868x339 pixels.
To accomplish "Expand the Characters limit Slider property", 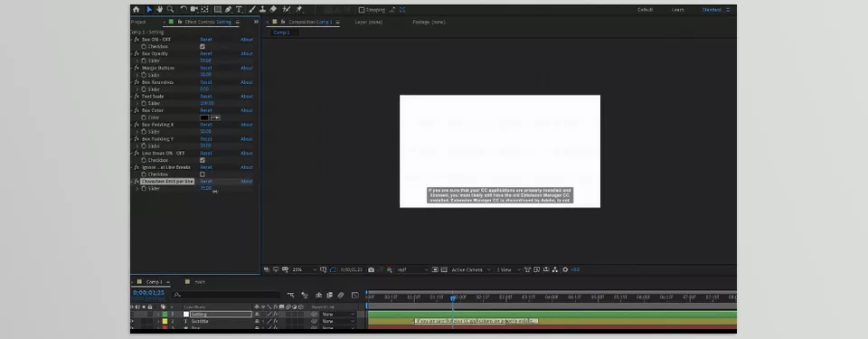I will pos(137,188).
